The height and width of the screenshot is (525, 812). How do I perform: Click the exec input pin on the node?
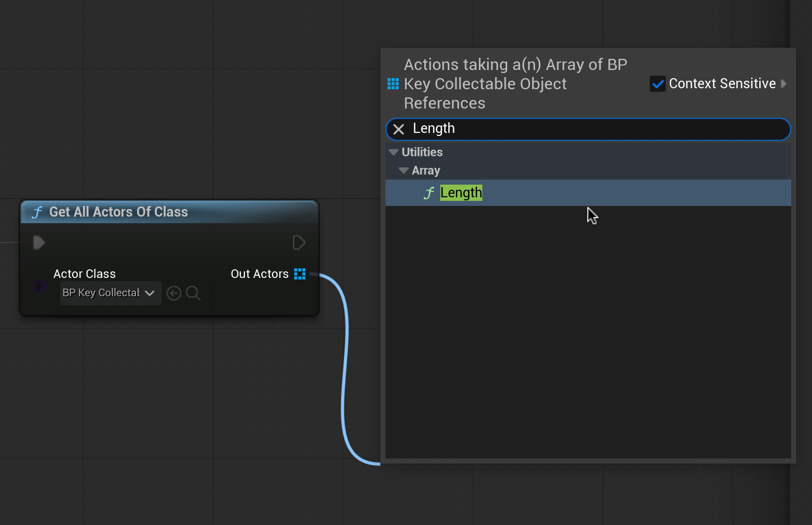39,242
